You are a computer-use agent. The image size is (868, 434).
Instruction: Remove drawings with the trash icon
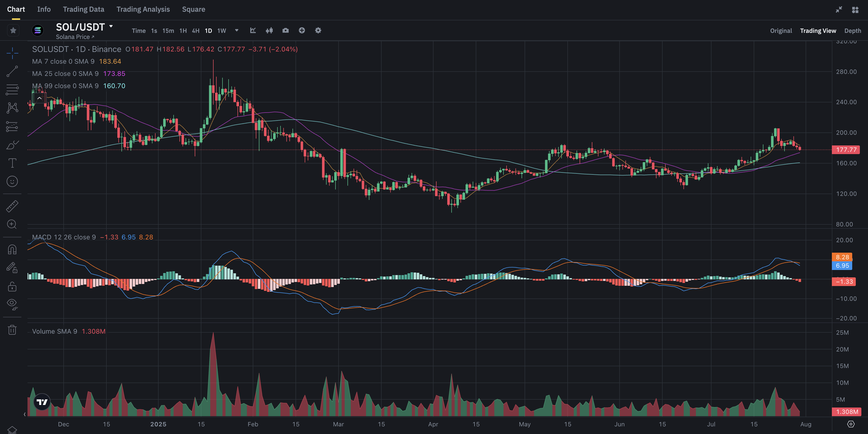(12, 330)
